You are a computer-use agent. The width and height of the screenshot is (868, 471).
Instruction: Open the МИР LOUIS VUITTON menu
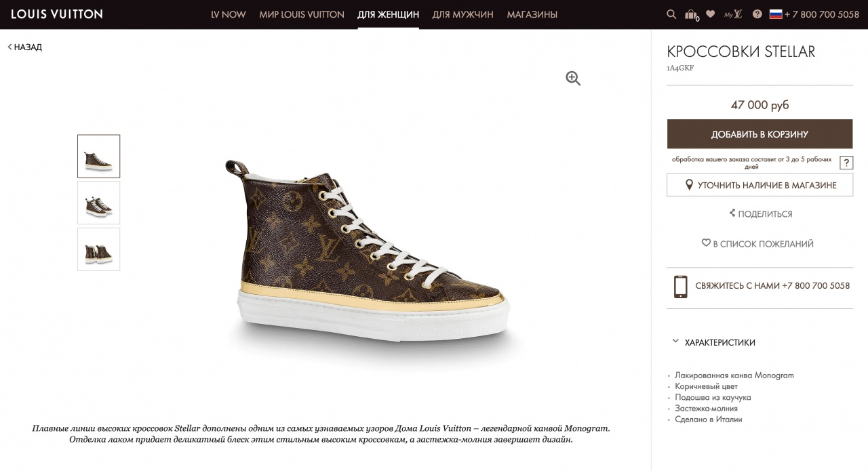(302, 14)
